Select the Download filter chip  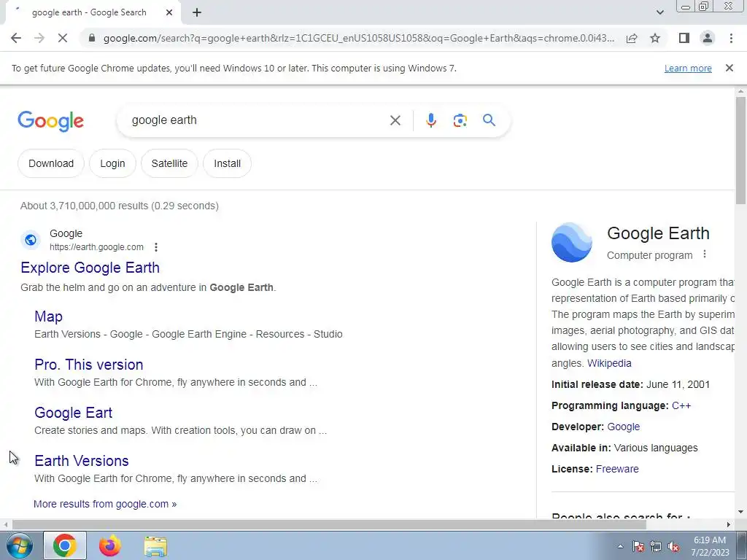51,163
